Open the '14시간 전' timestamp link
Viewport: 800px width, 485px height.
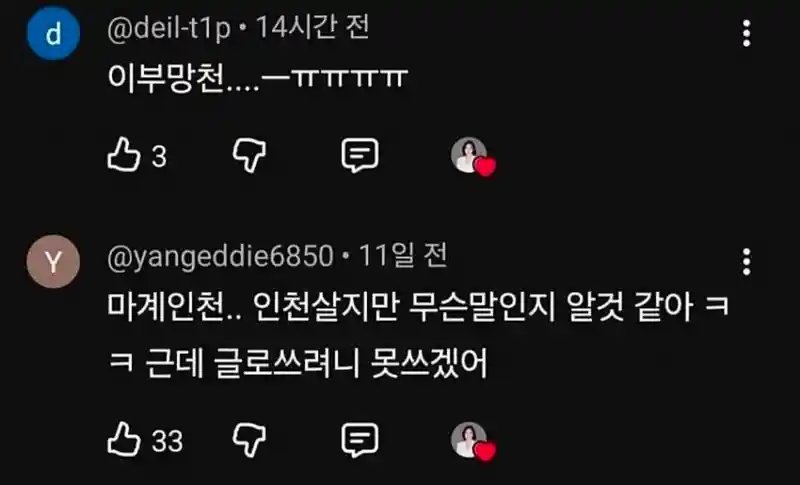[x=312, y=28]
